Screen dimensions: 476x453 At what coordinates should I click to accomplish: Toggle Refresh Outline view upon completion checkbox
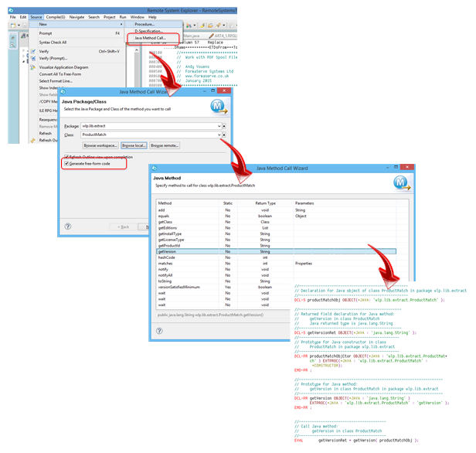point(66,157)
